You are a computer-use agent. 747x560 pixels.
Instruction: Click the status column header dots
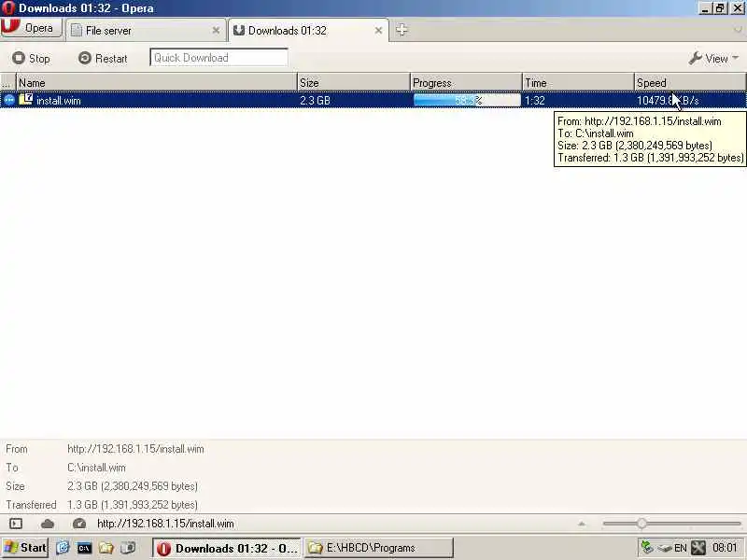tap(8, 82)
